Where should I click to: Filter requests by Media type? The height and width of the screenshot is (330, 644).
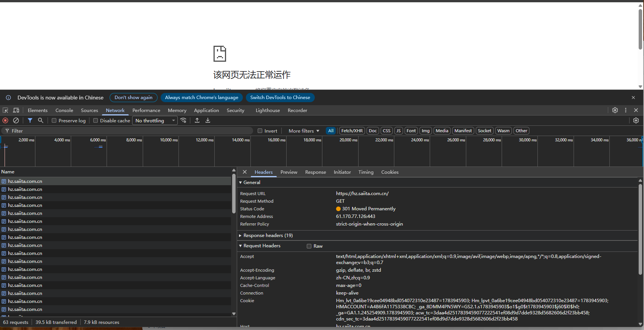(x=442, y=131)
